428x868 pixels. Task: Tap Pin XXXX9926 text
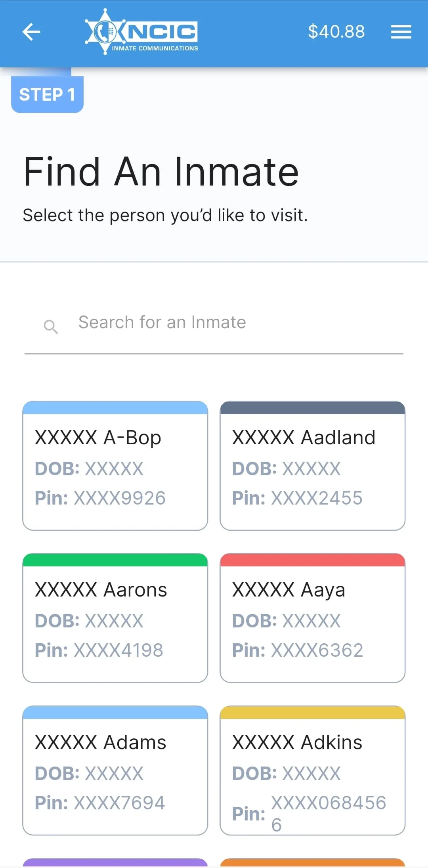pyautogui.click(x=100, y=498)
